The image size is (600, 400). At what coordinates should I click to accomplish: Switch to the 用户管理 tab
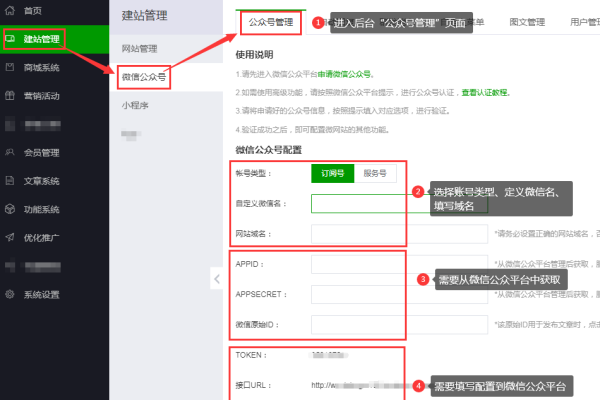[585, 22]
